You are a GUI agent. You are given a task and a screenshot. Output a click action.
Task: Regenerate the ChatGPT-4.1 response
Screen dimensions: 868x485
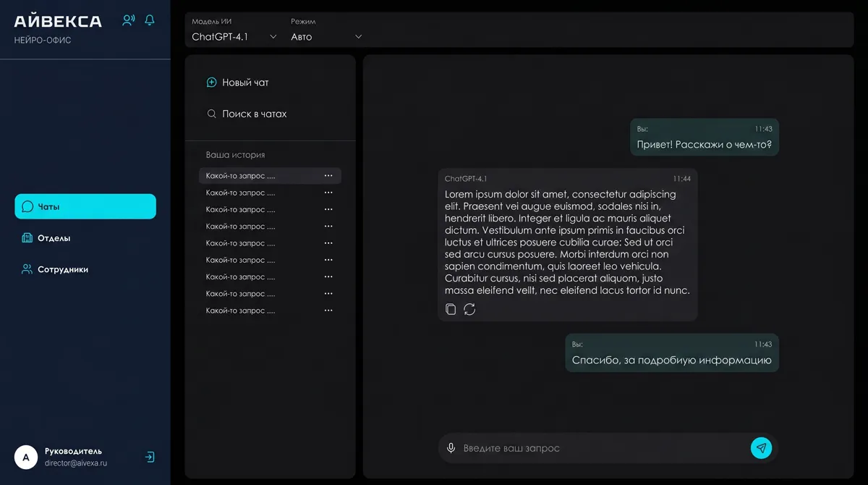[x=469, y=309]
